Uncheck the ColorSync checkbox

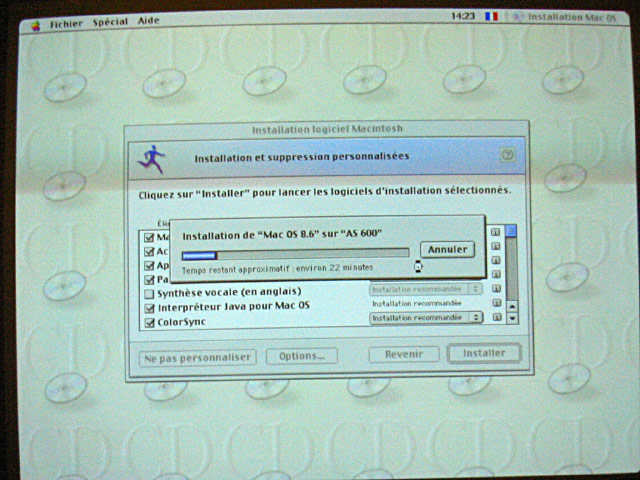pyautogui.click(x=150, y=322)
